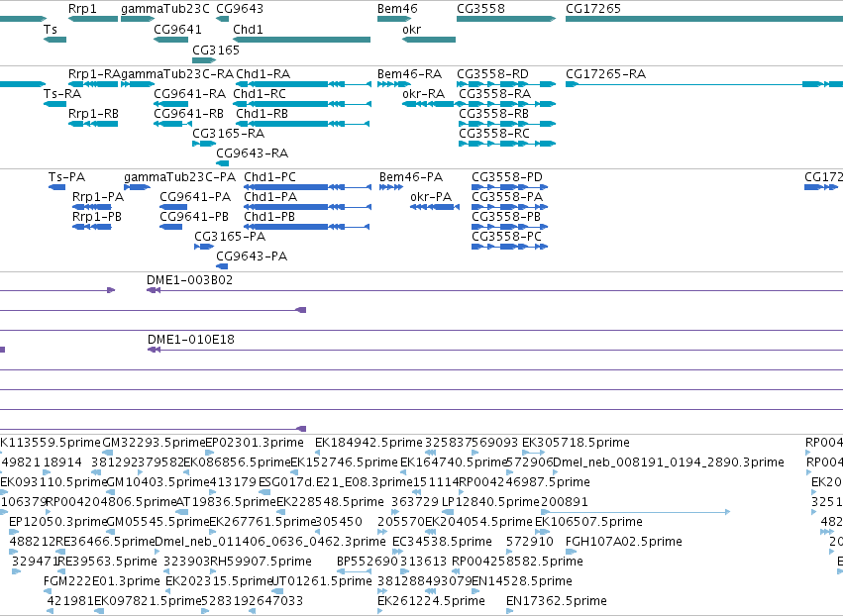
Task: Select the okr-RA transcript label
Action: pos(423,93)
